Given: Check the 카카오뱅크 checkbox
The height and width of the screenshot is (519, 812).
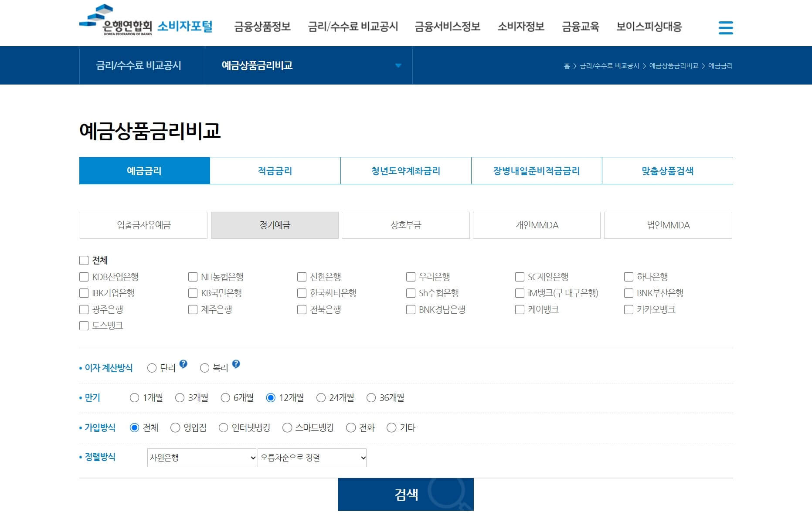Looking at the screenshot, I should click(x=628, y=309).
